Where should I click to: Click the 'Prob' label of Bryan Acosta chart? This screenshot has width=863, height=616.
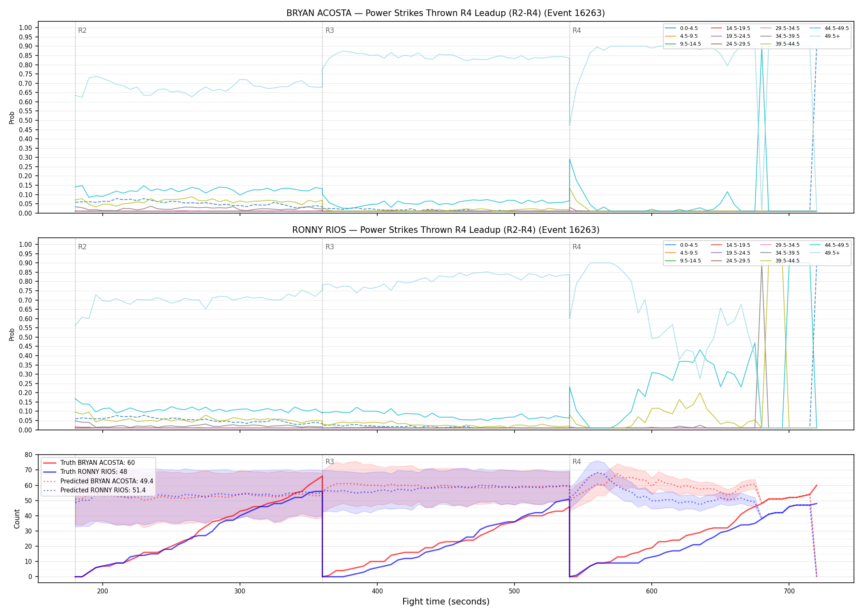point(12,117)
